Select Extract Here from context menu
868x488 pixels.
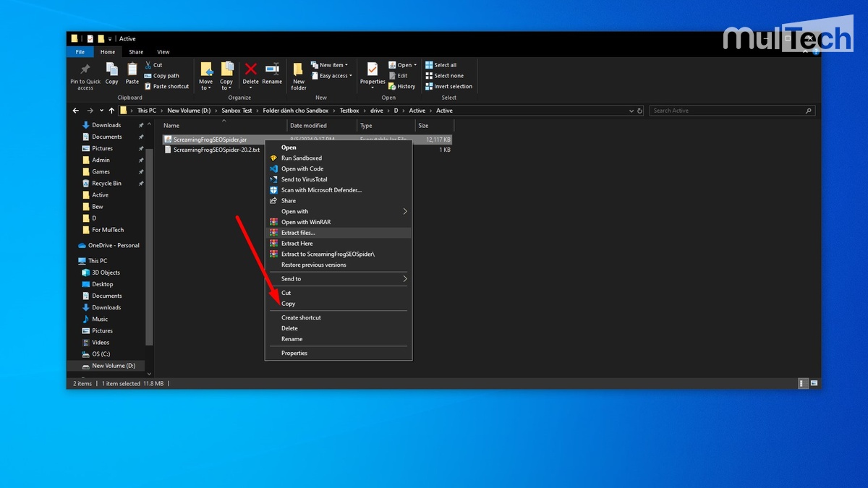click(x=297, y=244)
